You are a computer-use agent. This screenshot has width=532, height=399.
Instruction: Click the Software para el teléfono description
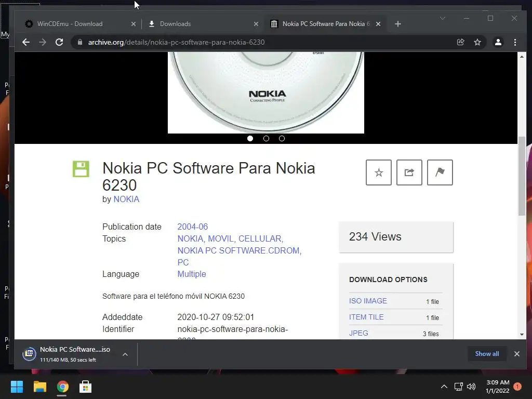click(174, 296)
